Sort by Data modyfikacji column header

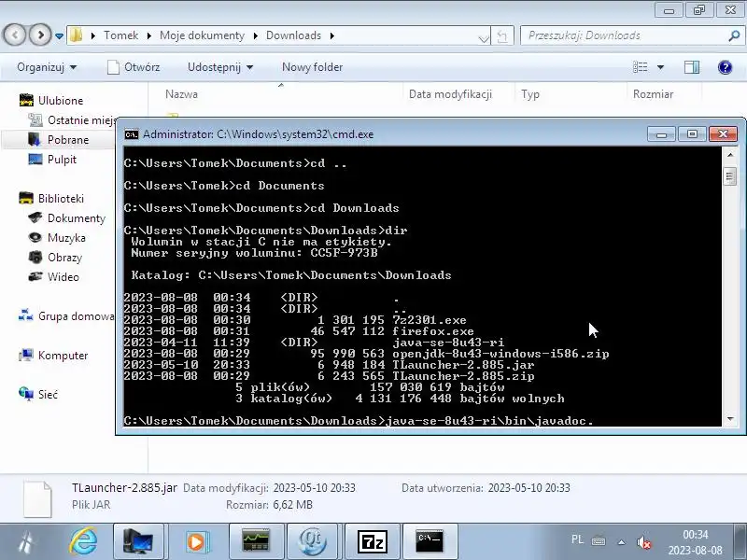pyautogui.click(x=450, y=94)
